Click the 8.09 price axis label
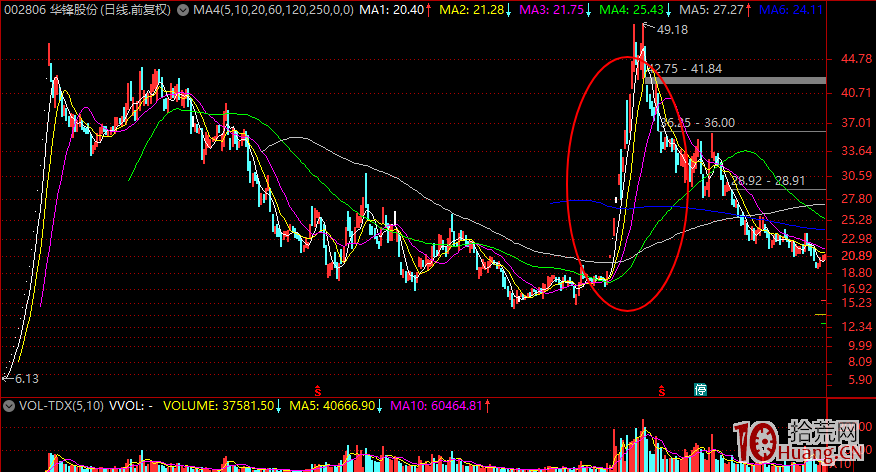The width and height of the screenshot is (876, 472). click(x=860, y=362)
